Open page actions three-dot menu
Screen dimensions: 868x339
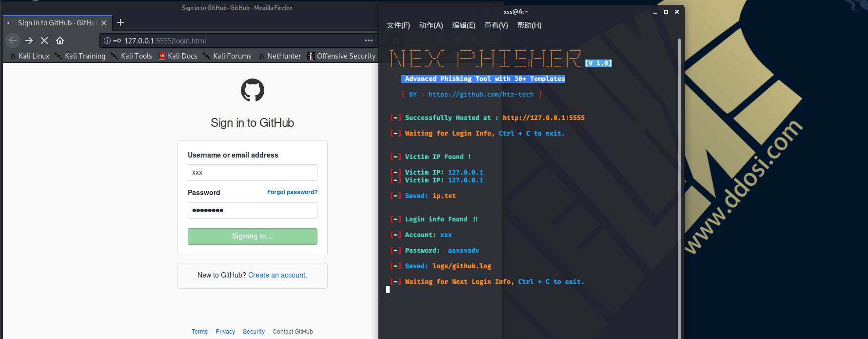click(369, 40)
